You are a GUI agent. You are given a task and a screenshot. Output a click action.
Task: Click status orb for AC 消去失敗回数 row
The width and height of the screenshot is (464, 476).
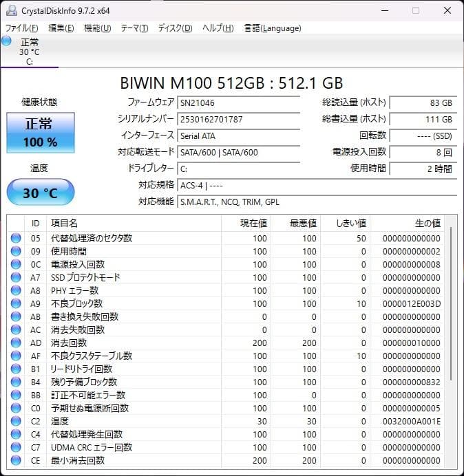pos(16,329)
